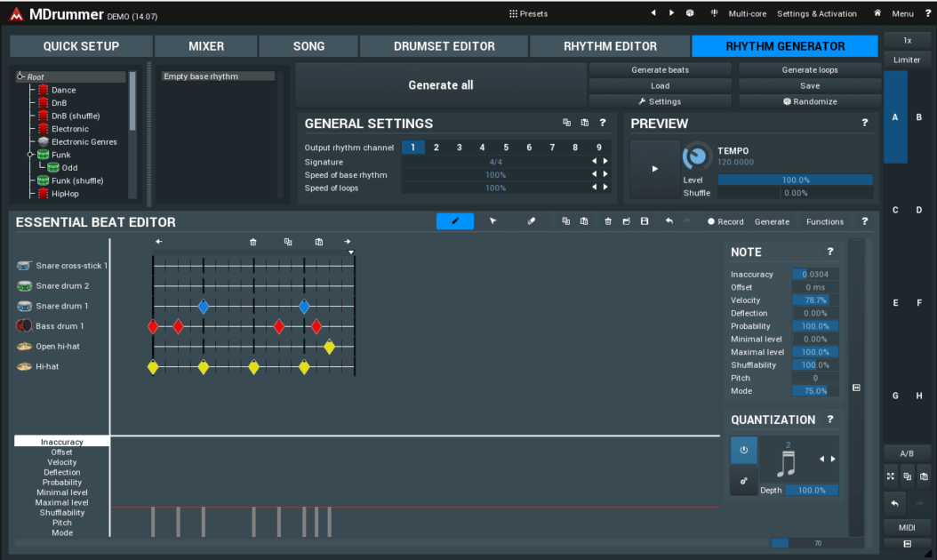Click the tempo knob
Screen dimensions: 937x560
click(696, 156)
